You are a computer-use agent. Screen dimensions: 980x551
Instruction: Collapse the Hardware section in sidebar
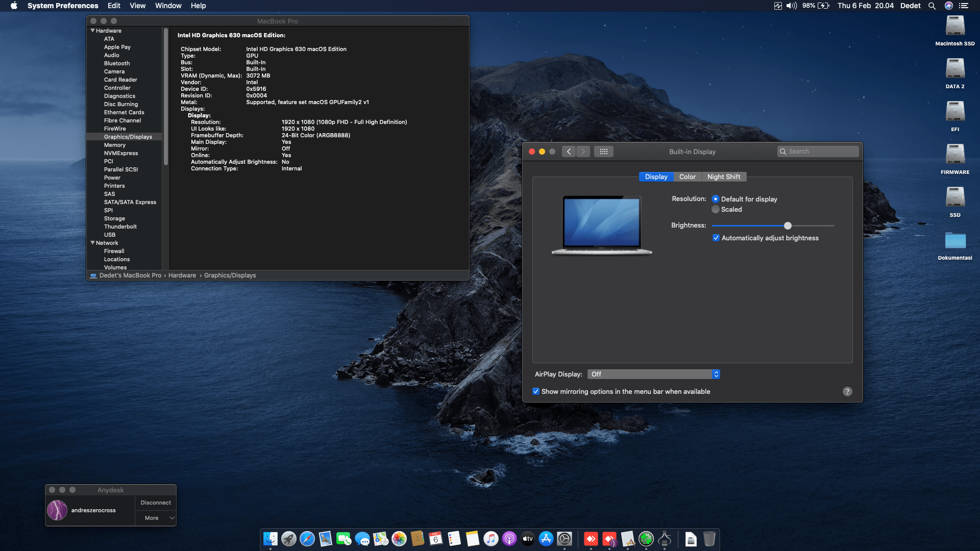(92, 31)
